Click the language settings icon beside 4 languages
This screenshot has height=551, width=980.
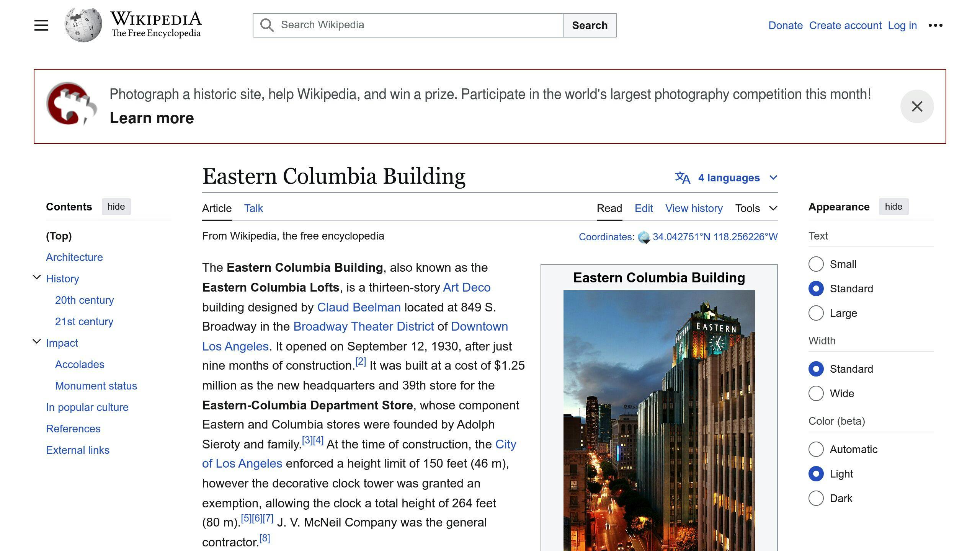(681, 177)
